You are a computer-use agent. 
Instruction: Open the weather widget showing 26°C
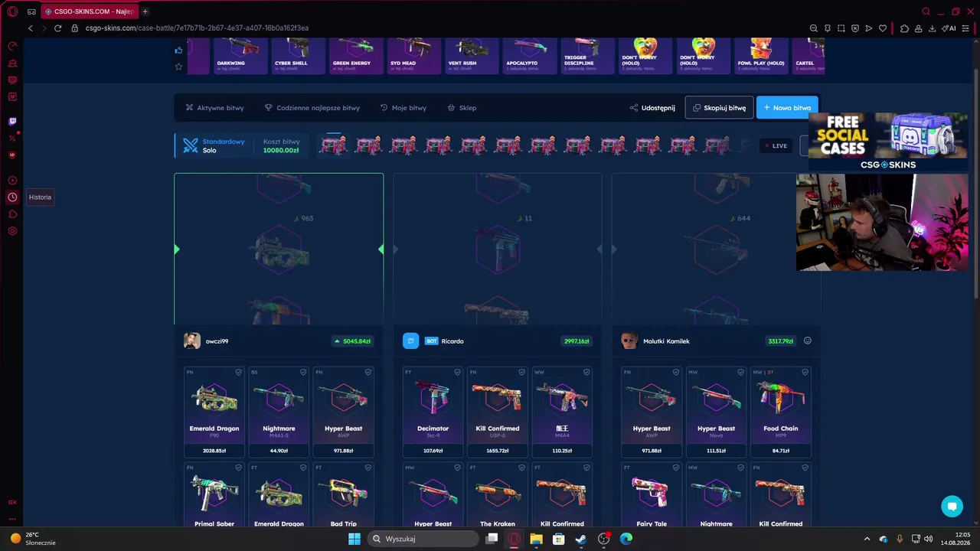coord(32,539)
